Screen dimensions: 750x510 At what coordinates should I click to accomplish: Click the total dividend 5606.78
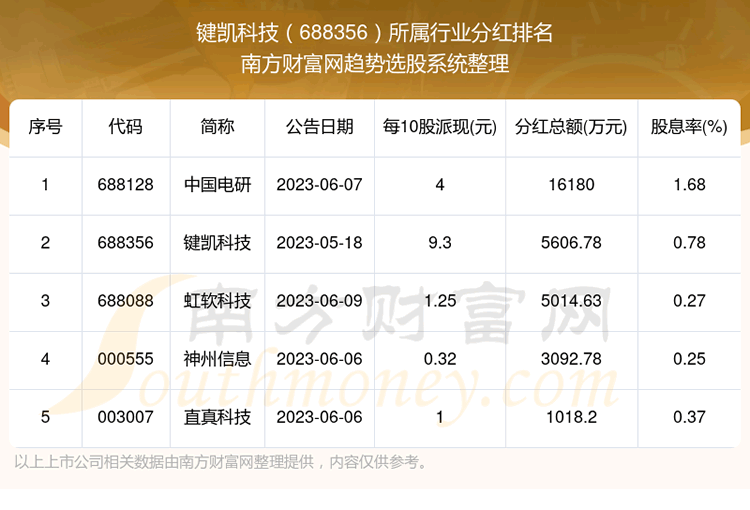[x=571, y=243]
